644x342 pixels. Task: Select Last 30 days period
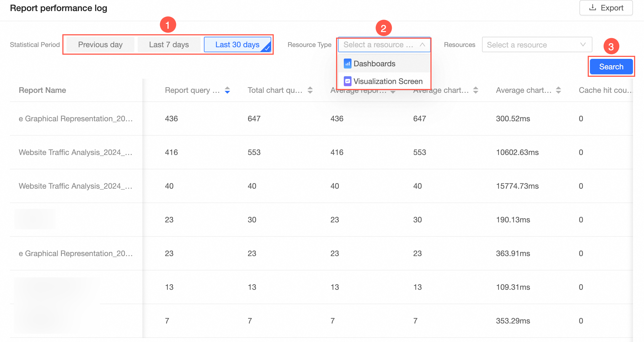(x=237, y=44)
